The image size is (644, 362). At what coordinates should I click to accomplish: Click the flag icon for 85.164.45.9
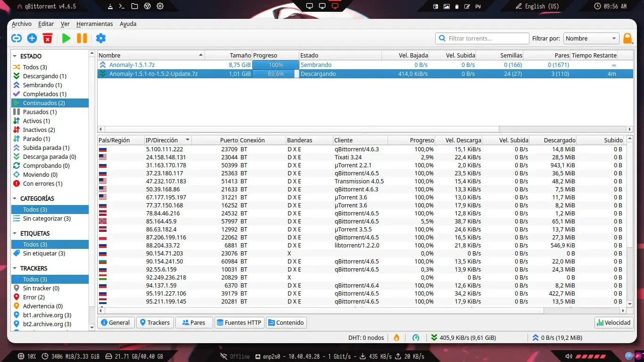click(103, 221)
